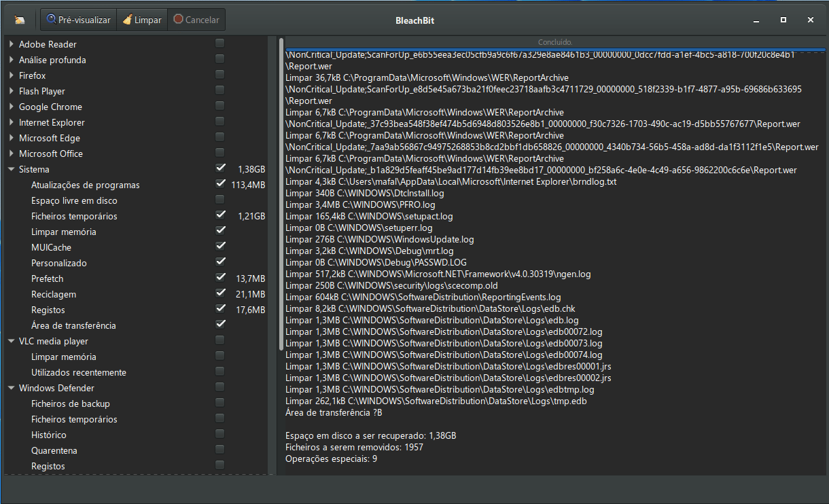Collapse the VLC media player category
The width and height of the screenshot is (829, 504).
pos(12,341)
